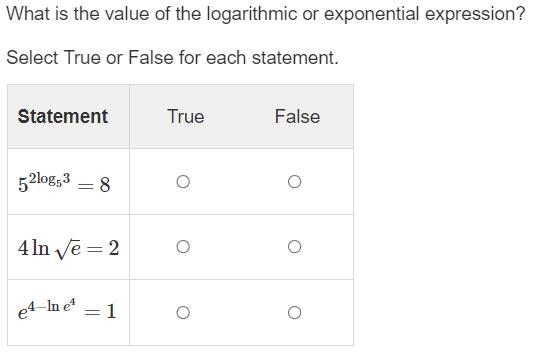Choose False for e^(4−ln e⁴) = 1

coord(294,312)
